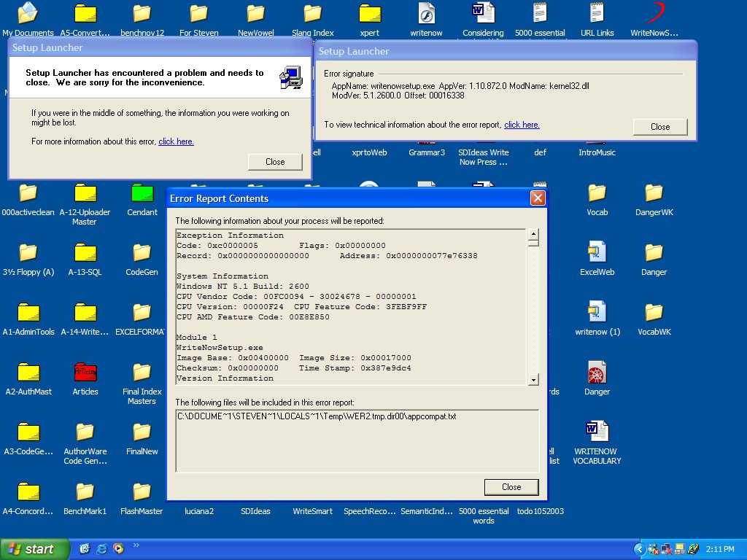Image resolution: width=747 pixels, height=560 pixels.
Task: Close the Error Report Contents dialog
Action: 511,487
